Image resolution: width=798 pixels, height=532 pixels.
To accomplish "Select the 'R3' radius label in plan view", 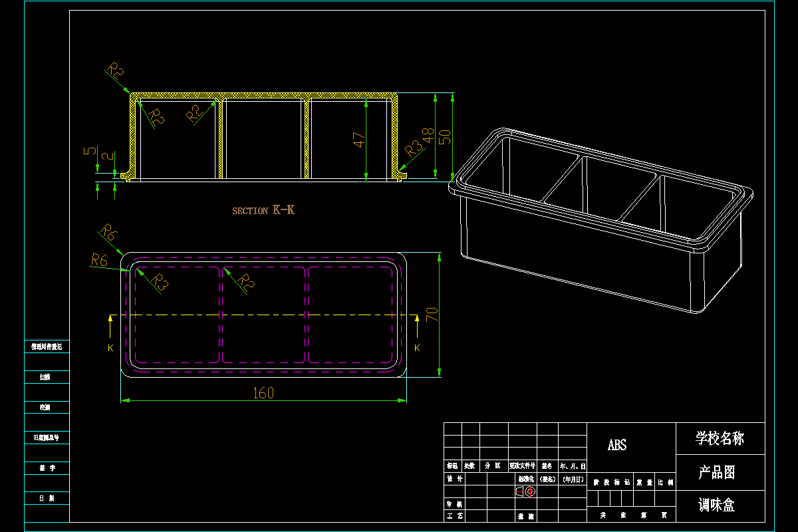I will 160,283.
